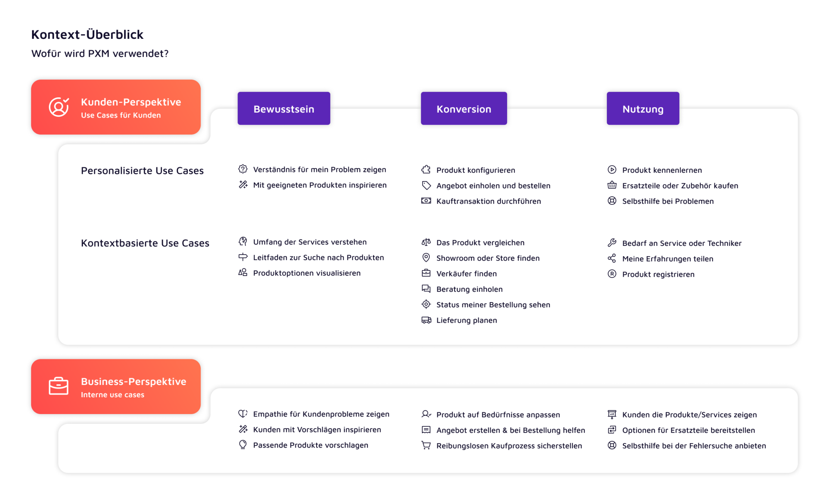The image size is (829, 504).
Task: Click the Bewusstsein stage button
Action: point(284,109)
